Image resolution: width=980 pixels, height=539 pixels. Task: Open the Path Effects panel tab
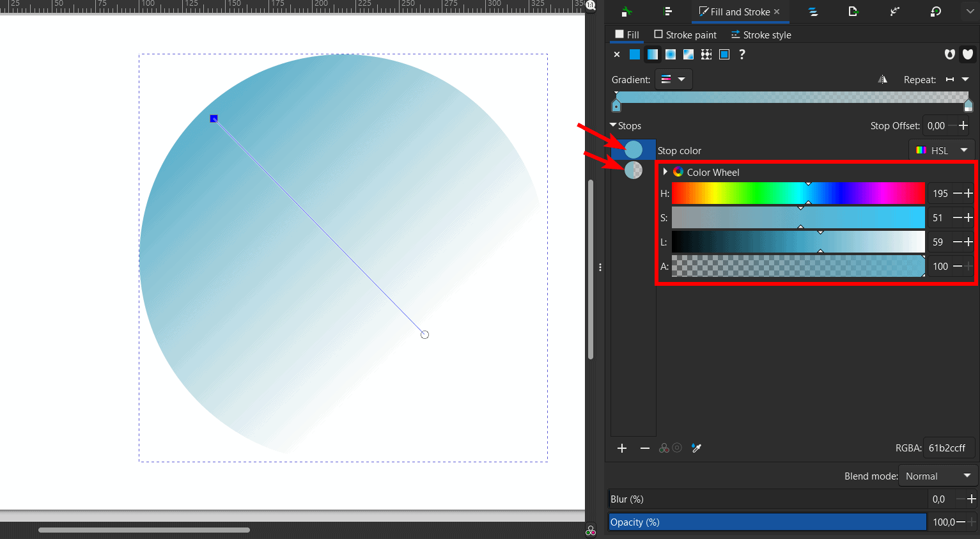[894, 12]
